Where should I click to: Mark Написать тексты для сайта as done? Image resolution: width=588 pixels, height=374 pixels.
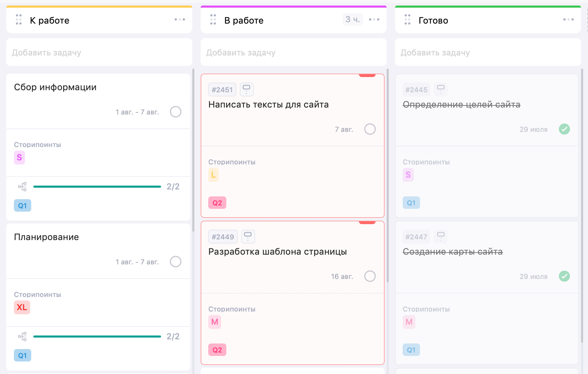coord(370,129)
